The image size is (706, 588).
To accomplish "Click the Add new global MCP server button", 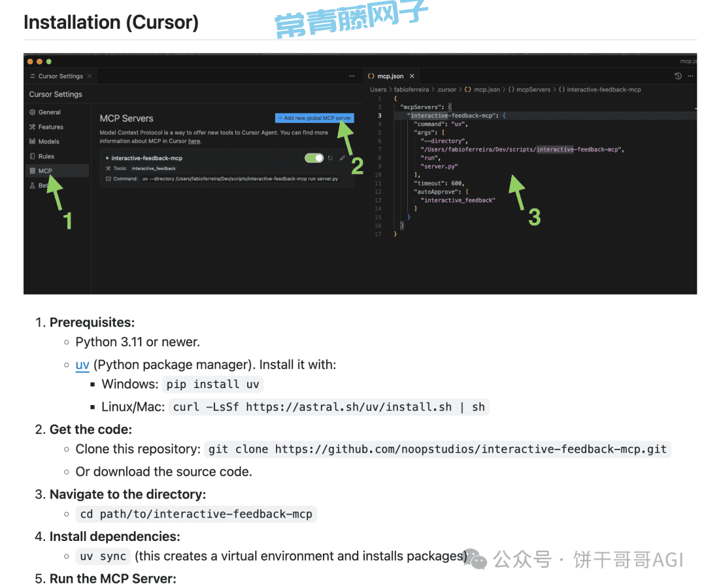I will tap(314, 118).
